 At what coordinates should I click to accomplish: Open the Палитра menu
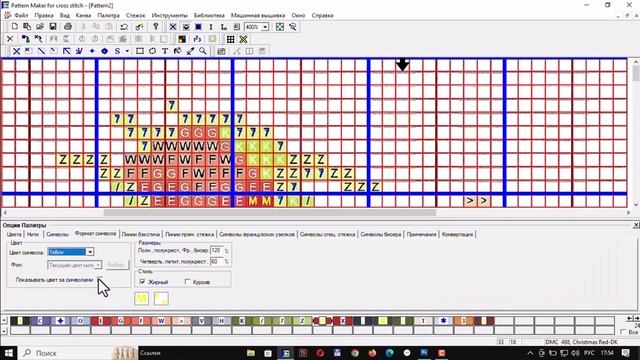coord(109,15)
